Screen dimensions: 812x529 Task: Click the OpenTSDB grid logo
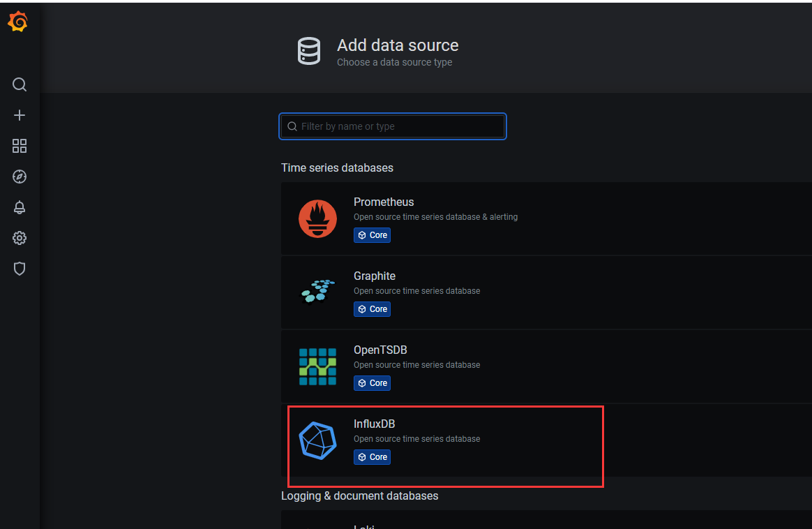tap(317, 367)
